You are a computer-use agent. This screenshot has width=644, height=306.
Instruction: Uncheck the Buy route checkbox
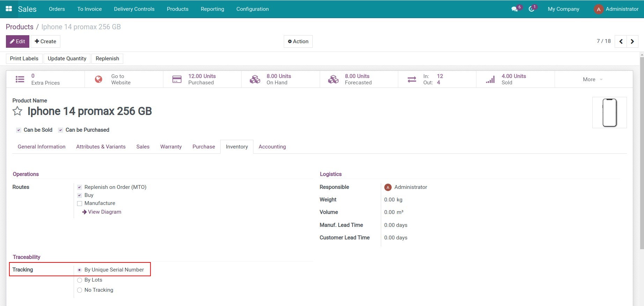[80, 196]
